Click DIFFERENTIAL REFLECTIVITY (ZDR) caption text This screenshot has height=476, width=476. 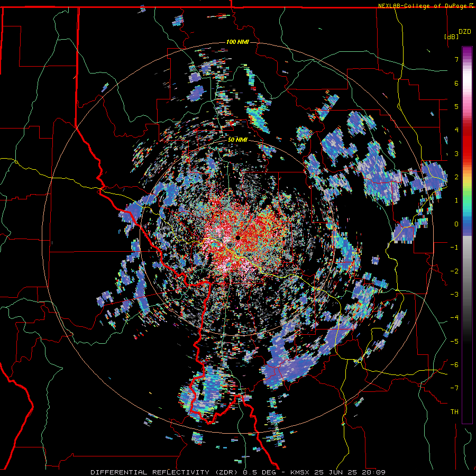pos(165,472)
